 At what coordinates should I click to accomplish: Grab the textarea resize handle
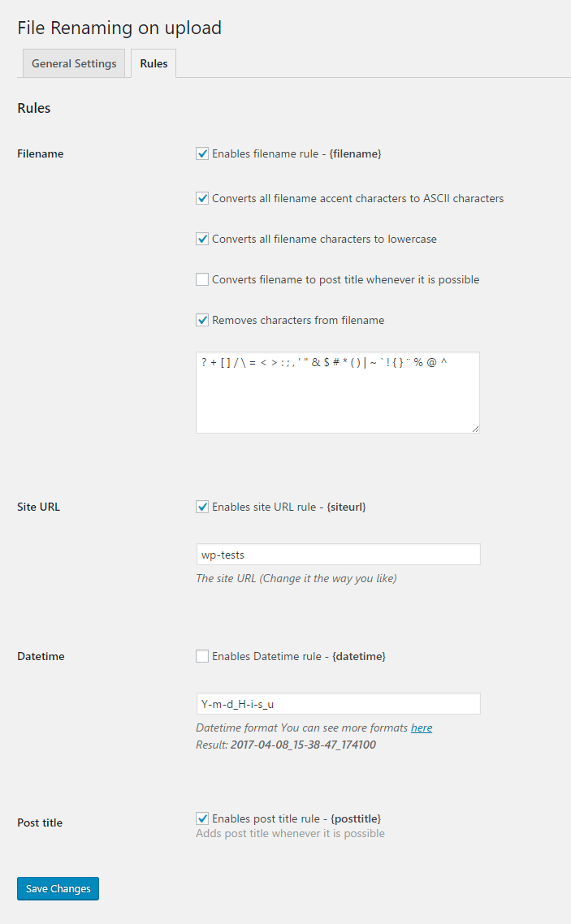coord(475,428)
